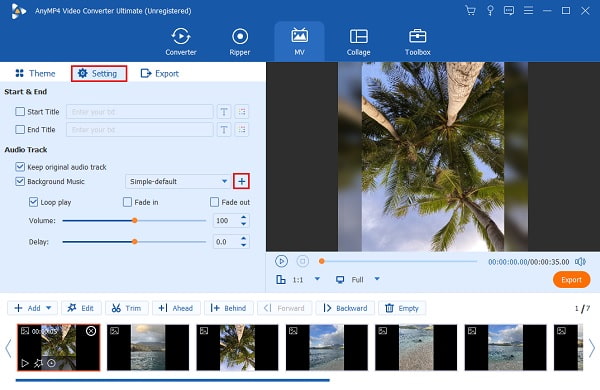
Task: Increase the Delay value stepper
Action: pyautogui.click(x=244, y=239)
